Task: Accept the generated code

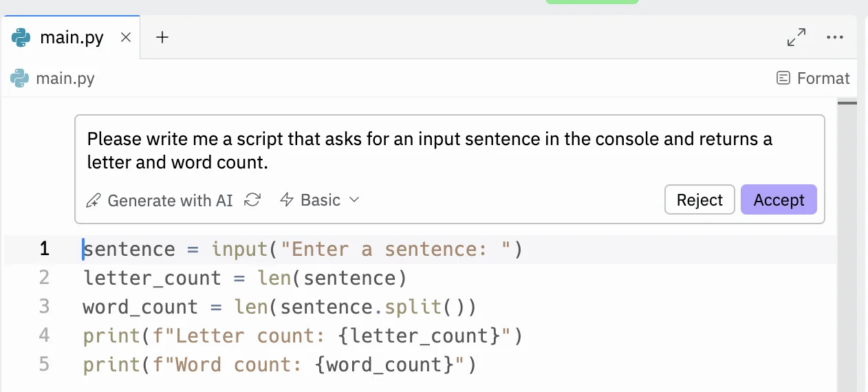Action: 779,200
